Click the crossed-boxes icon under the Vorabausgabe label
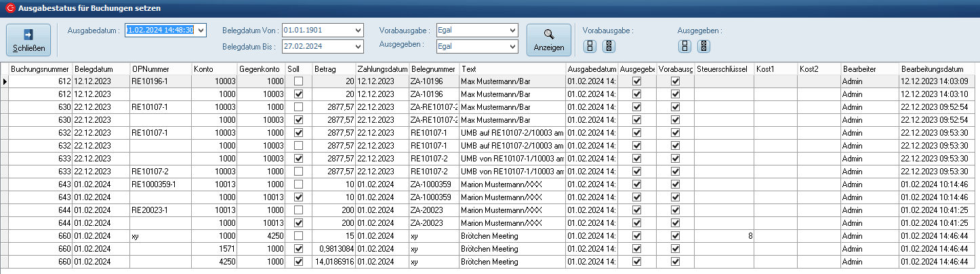 [x=609, y=46]
